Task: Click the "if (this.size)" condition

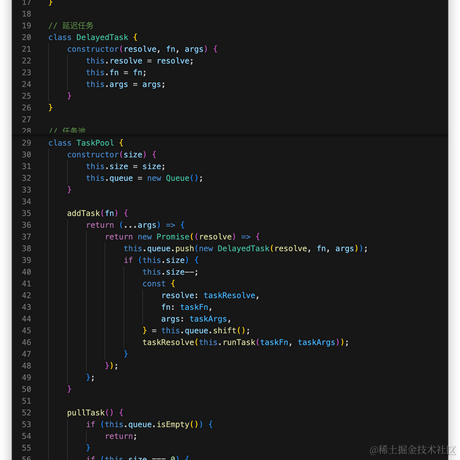Action: coord(161,260)
